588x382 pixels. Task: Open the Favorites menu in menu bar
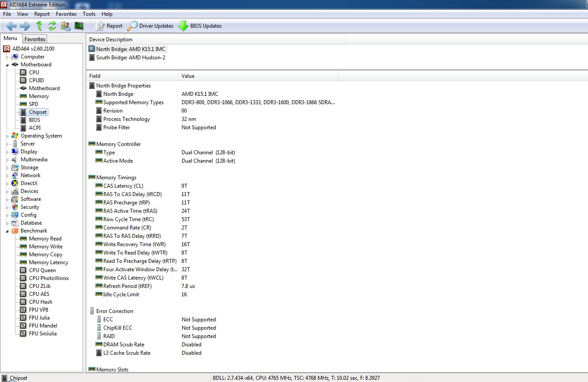(66, 14)
